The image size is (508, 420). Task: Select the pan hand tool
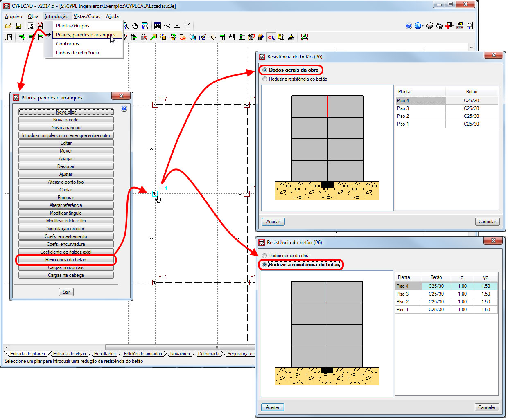135,26
